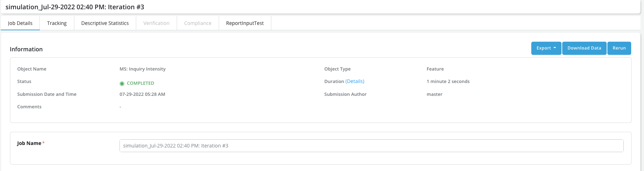The height and width of the screenshot is (171, 644).
Task: Go to the ReportInputTest tab
Action: click(245, 23)
